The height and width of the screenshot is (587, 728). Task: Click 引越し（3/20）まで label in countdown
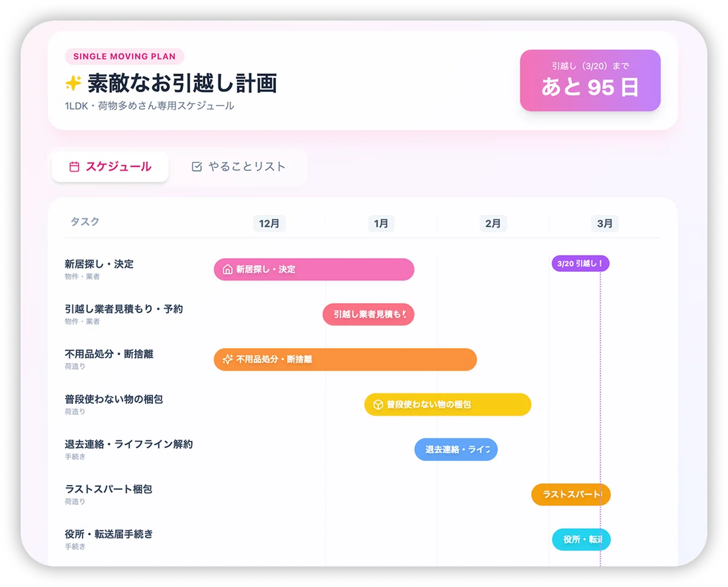pyautogui.click(x=590, y=66)
